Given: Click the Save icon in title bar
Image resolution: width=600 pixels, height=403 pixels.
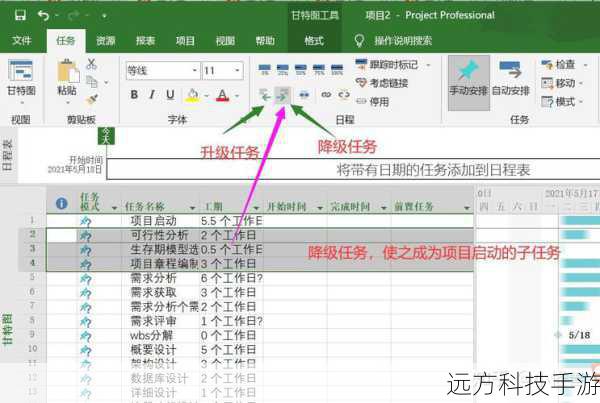Looking at the screenshot, I should pyautogui.click(x=20, y=15).
